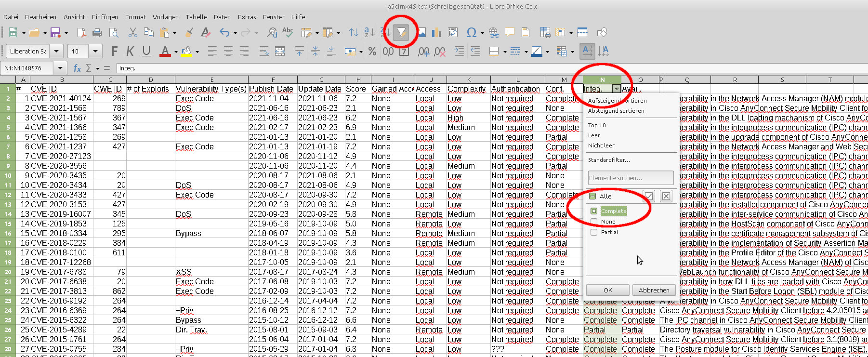Click OK in filter popup
868x357 pixels.
[x=608, y=290]
